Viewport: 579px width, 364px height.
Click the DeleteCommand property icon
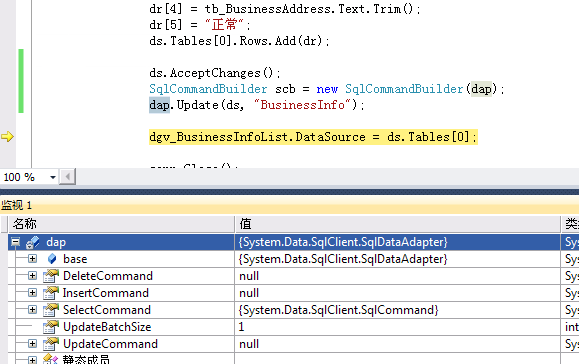pyautogui.click(x=51, y=276)
